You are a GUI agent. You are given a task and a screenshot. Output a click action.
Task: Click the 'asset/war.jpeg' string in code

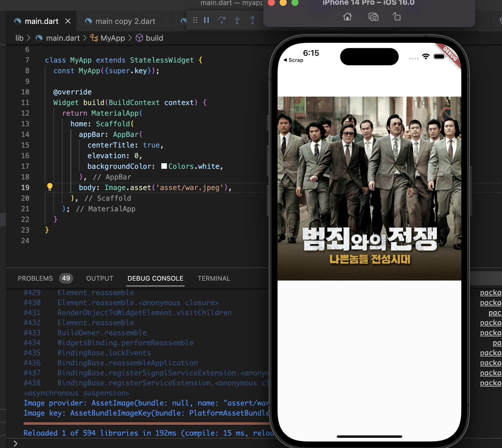pyautogui.click(x=190, y=187)
